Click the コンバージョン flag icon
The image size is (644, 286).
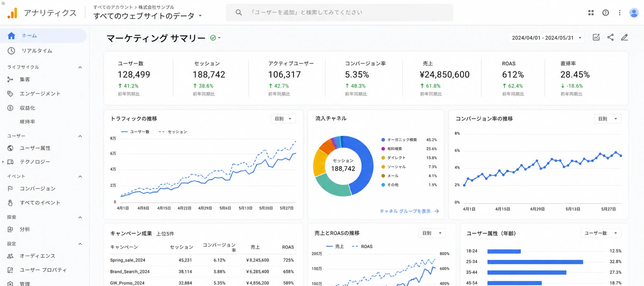click(10, 189)
